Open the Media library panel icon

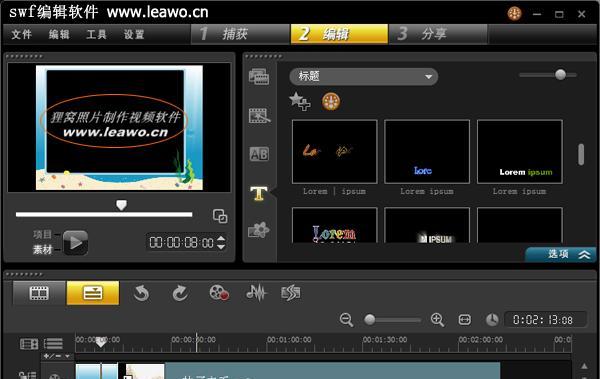[259, 77]
